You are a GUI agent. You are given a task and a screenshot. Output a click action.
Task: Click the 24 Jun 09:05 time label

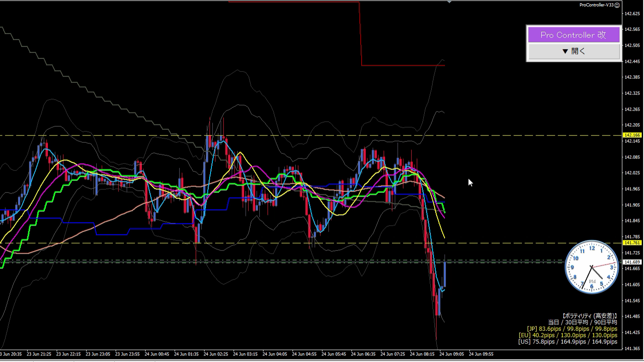(452, 354)
